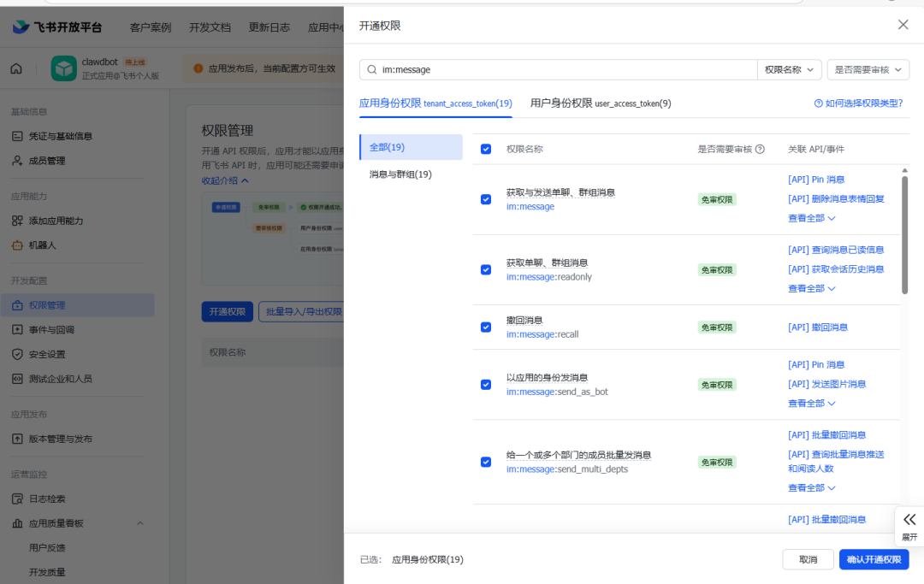Click the question icon before 如何选择权限类型
This screenshot has height=584, width=924.
(x=819, y=103)
